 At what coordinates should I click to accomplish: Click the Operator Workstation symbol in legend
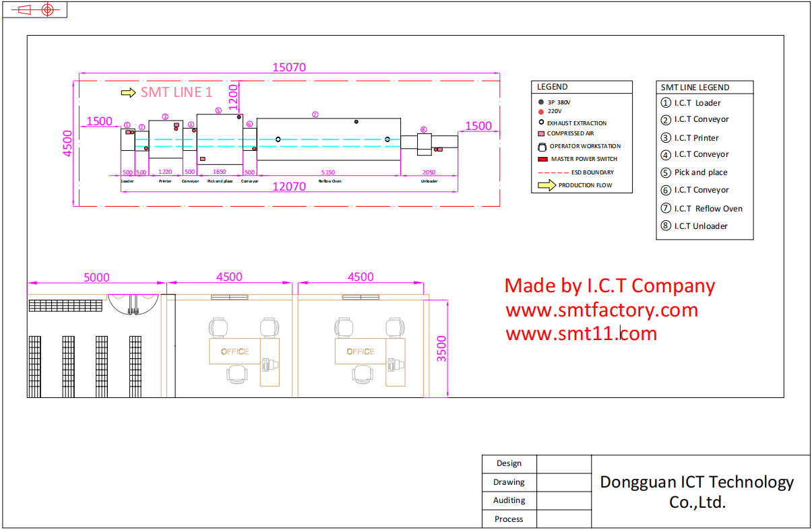[x=541, y=147]
